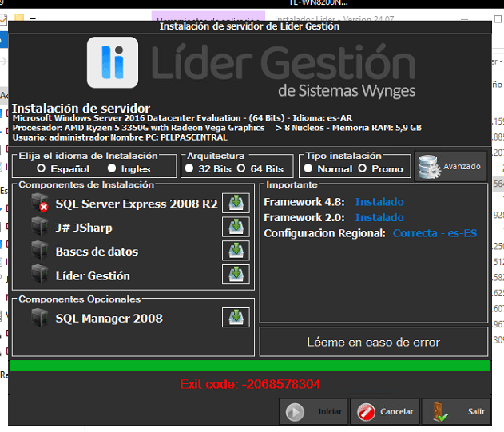This screenshot has height=432, width=504.
Task: Click SQL Manager 2008 download icon
Action: click(x=235, y=318)
